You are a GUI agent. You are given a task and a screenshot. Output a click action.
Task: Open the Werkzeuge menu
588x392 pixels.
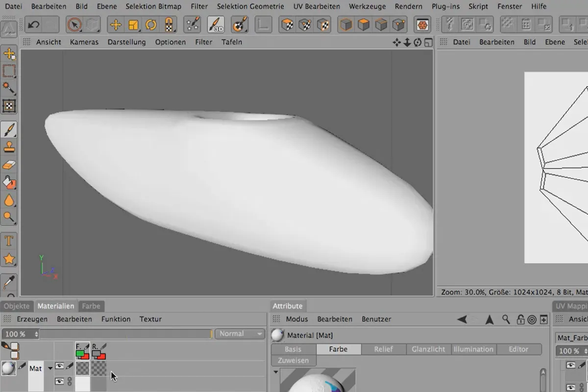[x=367, y=6]
